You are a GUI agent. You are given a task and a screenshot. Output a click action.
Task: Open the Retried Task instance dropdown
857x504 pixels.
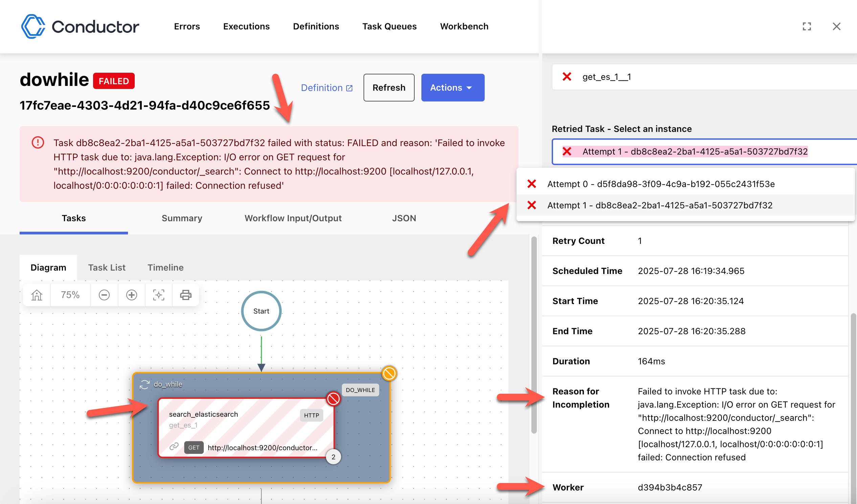tap(704, 152)
